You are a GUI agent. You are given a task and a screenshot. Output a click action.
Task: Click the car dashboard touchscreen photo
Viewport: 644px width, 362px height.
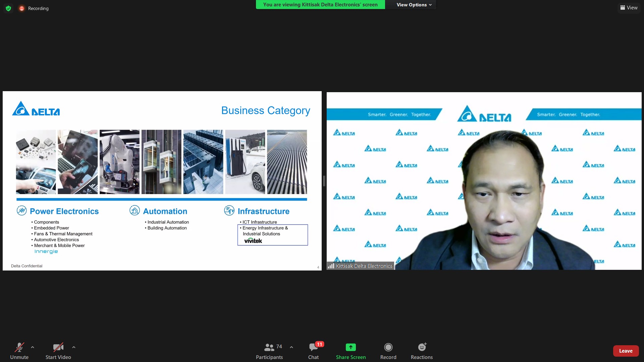pyautogui.click(x=36, y=179)
